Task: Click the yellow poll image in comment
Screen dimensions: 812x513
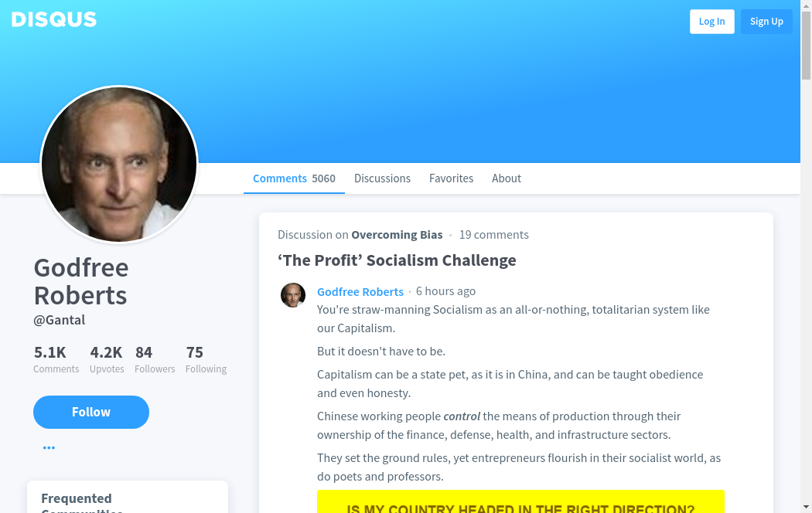Action: (x=520, y=501)
